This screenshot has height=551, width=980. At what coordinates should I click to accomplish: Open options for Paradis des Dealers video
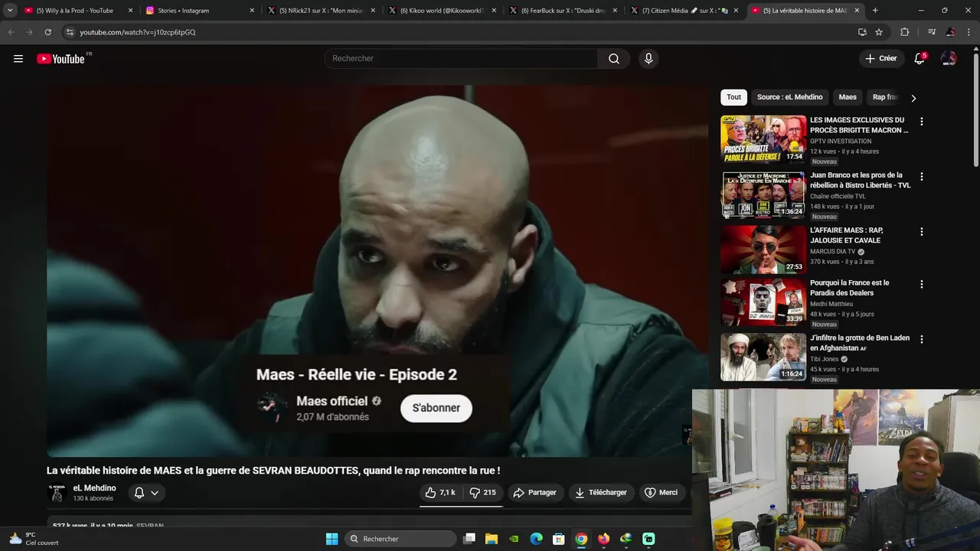(x=922, y=284)
